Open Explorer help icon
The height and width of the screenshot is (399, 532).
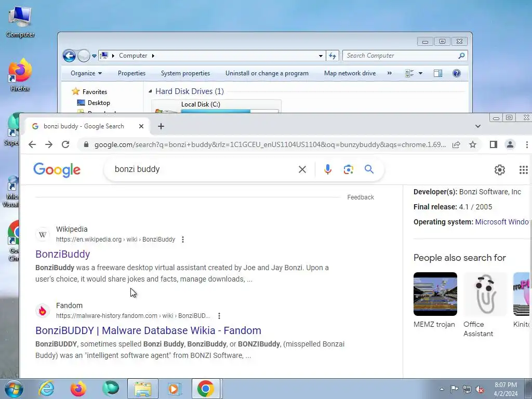coord(457,73)
